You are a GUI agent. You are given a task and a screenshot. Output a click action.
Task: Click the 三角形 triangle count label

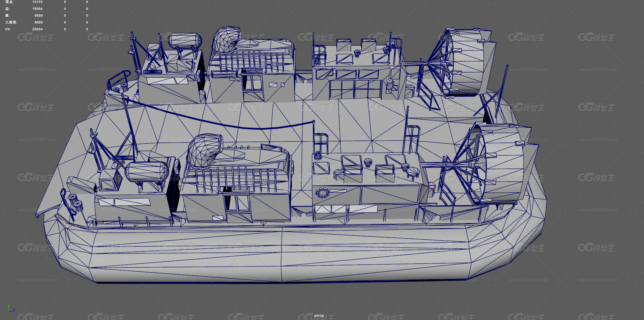pos(11,22)
